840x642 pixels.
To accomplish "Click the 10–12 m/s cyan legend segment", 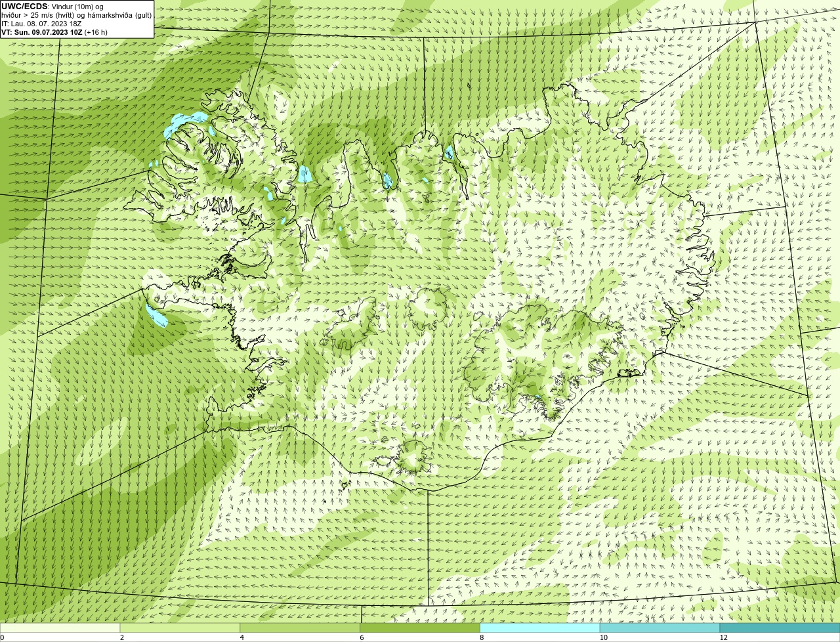I will point(660,628).
